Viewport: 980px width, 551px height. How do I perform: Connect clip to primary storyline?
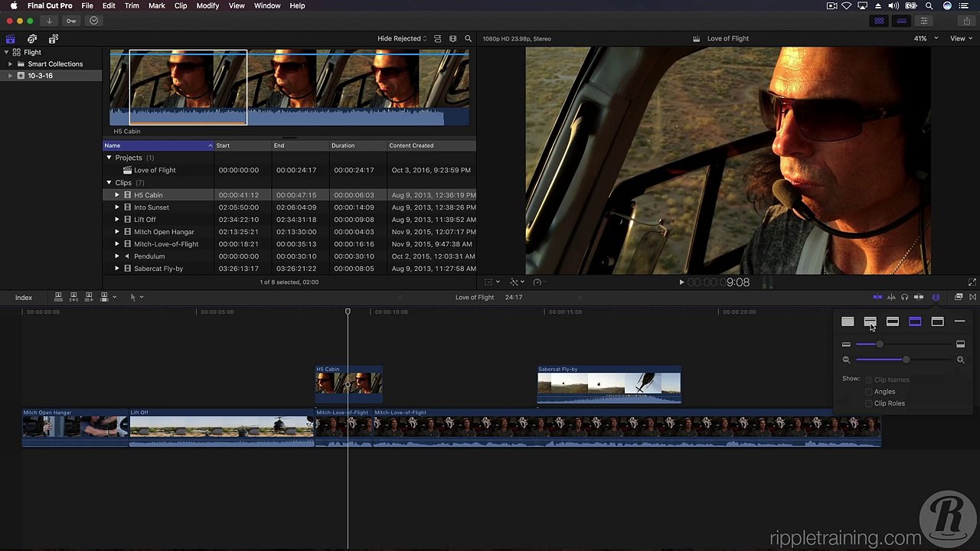[58, 297]
